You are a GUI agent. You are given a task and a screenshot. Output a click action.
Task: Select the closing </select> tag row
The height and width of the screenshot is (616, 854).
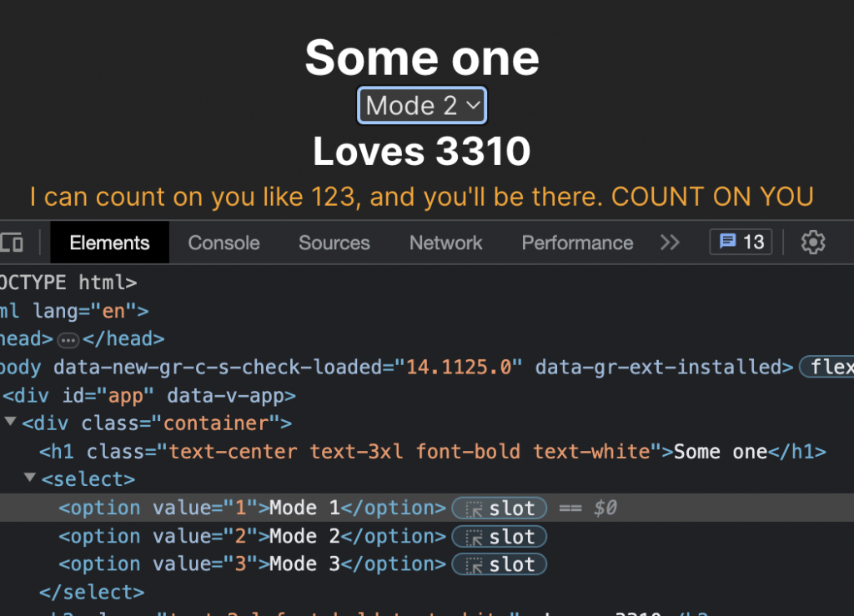(x=427, y=592)
